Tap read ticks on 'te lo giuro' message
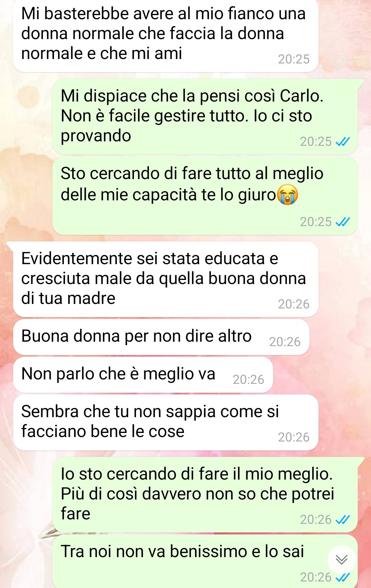 [342, 222]
